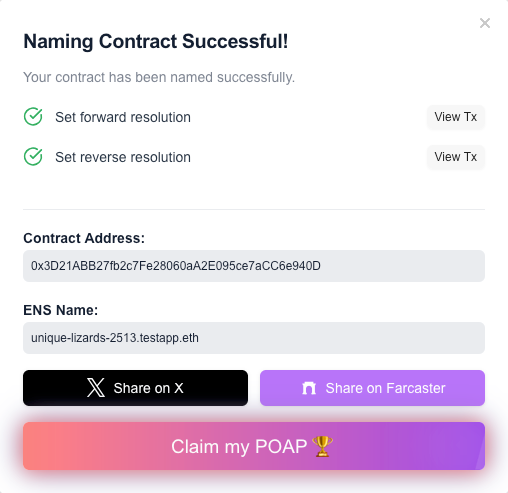Click the 0x3D21ABB27fb2c7Fe... address text
The image size is (508, 493).
tap(176, 266)
